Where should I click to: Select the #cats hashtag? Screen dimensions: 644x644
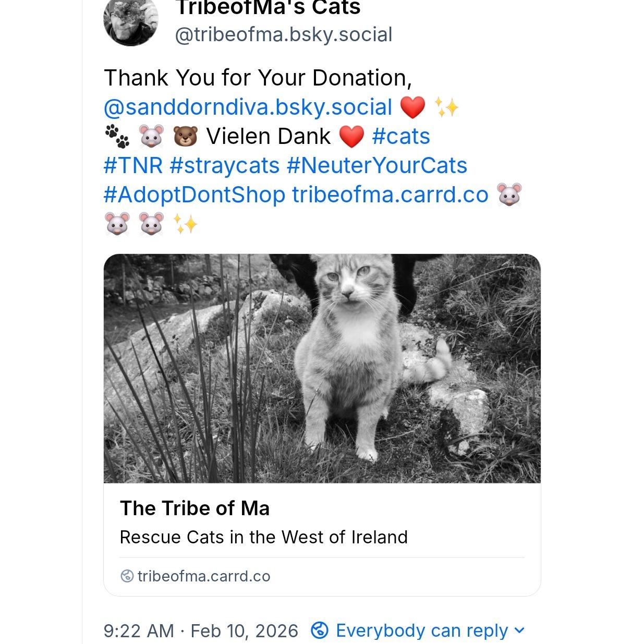point(401,136)
